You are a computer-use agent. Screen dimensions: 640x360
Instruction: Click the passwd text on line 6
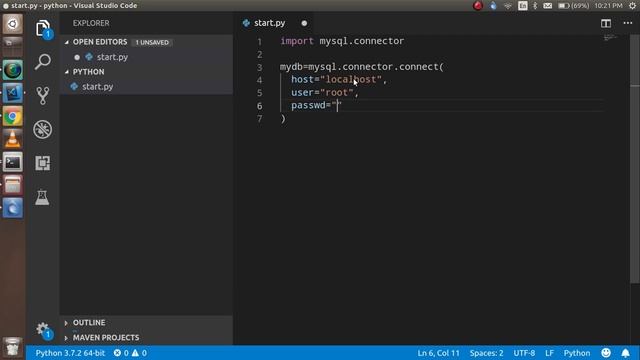[308, 105]
